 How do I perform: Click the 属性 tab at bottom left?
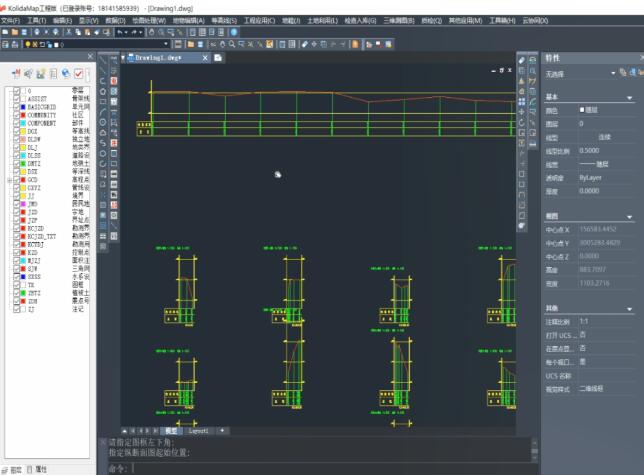[40, 468]
